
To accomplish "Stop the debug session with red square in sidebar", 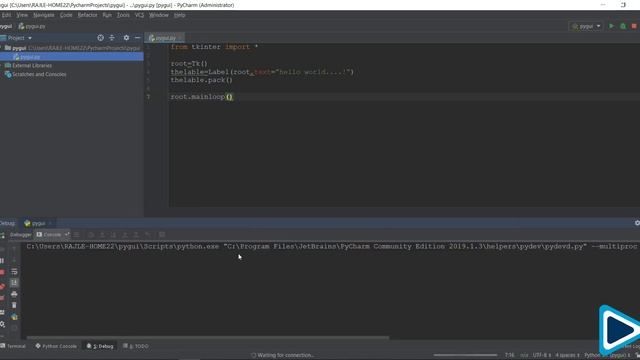I will pyautogui.click(x=2, y=272).
